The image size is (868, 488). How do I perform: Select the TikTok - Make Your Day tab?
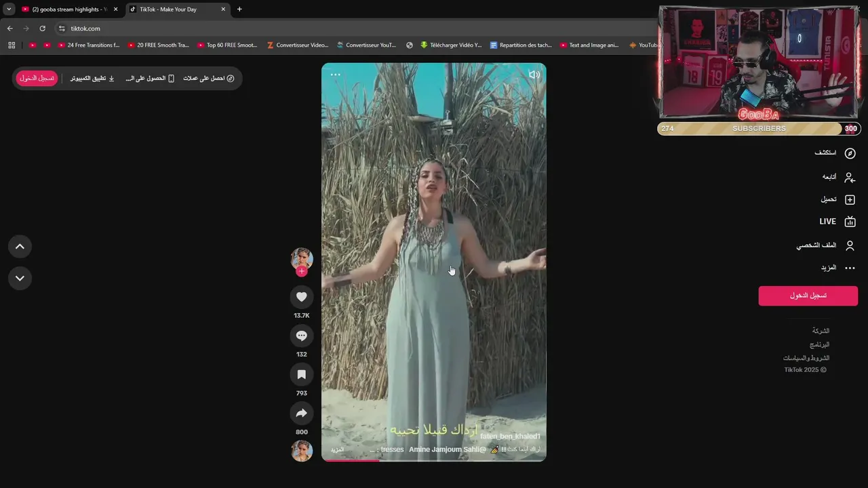pyautogui.click(x=176, y=9)
